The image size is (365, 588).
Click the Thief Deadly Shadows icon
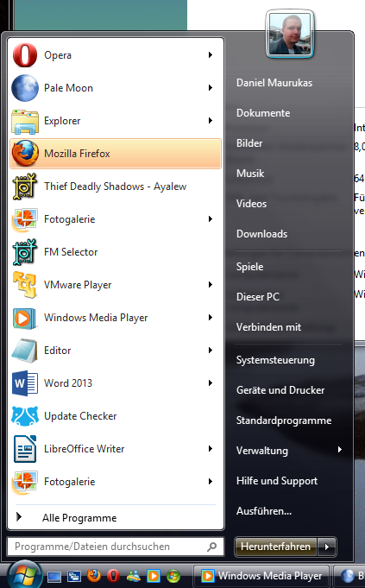coord(25,187)
